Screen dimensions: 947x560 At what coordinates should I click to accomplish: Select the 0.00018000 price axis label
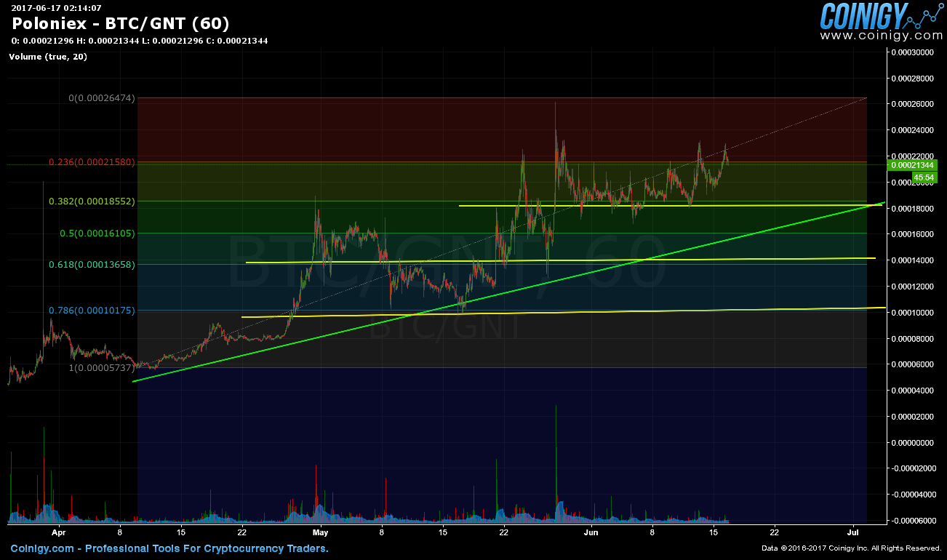tap(914, 209)
